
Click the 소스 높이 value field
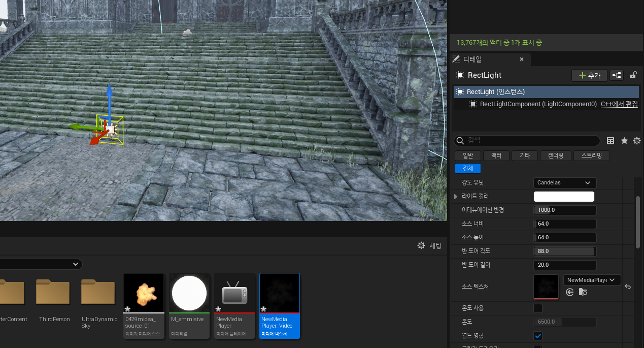tap(565, 237)
